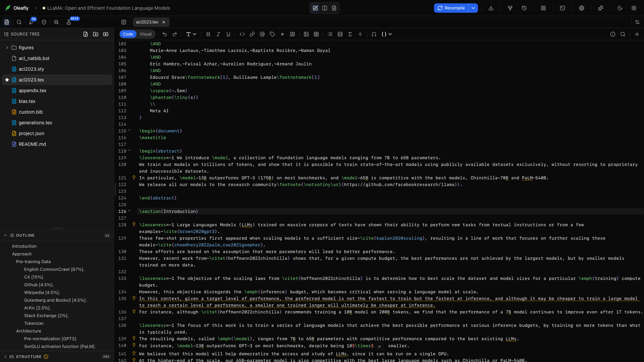The width and height of the screenshot is (644, 362).
Task: Click the project title 'LLaMA: Open and Efficient Foundation Language Models'
Action: point(109,8)
